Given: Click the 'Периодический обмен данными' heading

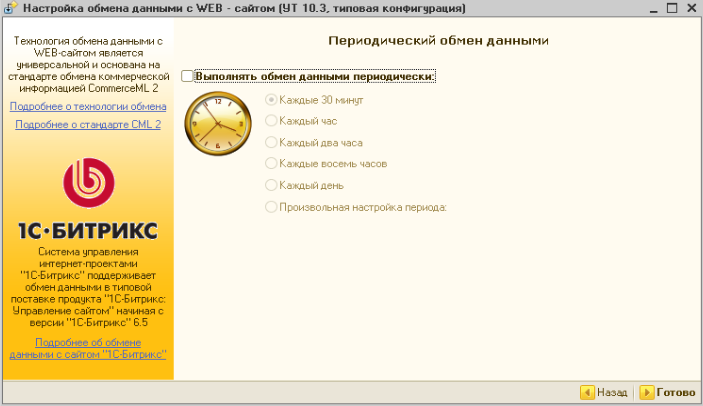Looking at the screenshot, I should tap(439, 40).
